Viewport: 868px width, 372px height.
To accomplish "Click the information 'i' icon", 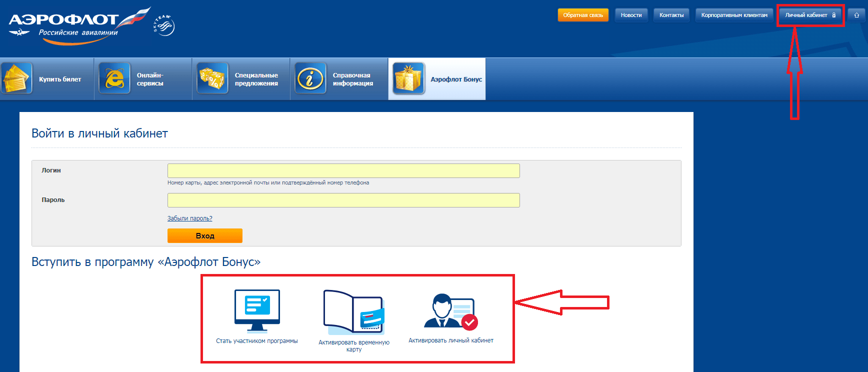I will point(310,78).
